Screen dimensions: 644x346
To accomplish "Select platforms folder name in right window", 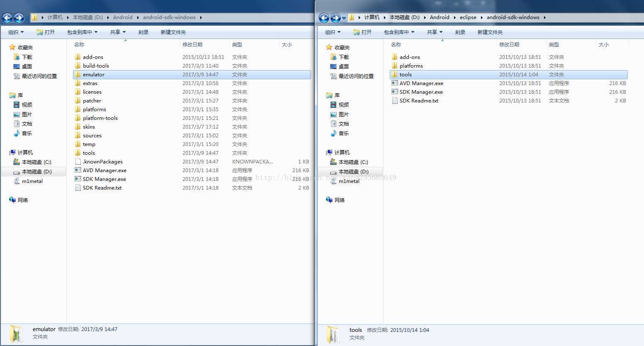I will pos(411,66).
